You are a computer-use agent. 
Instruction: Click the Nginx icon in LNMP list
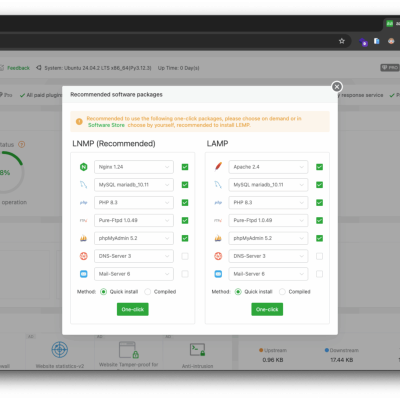click(x=84, y=167)
